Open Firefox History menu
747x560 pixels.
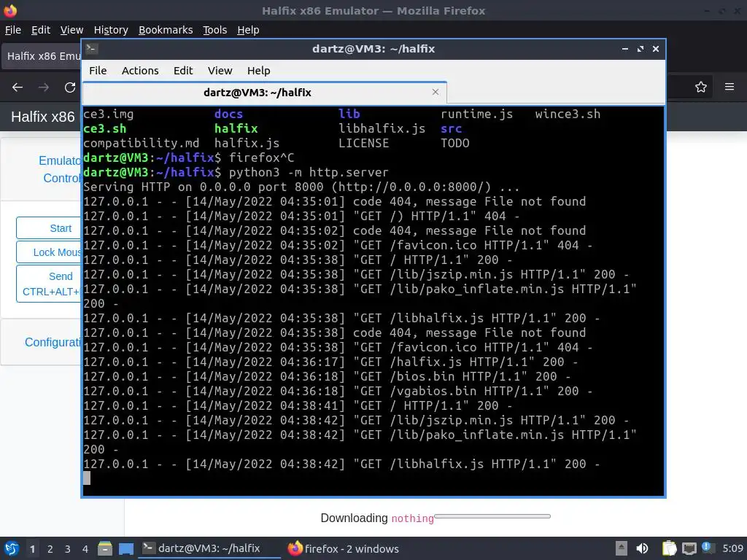point(111,30)
